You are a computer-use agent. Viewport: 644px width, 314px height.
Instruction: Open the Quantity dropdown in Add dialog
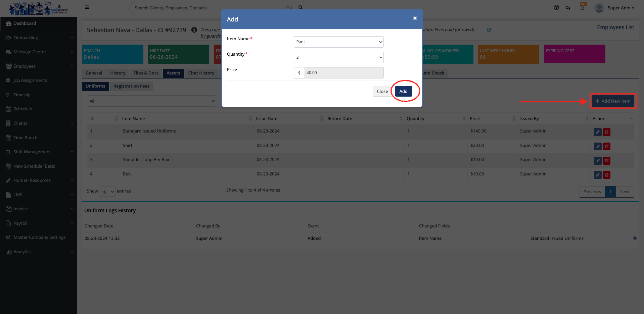pos(338,57)
